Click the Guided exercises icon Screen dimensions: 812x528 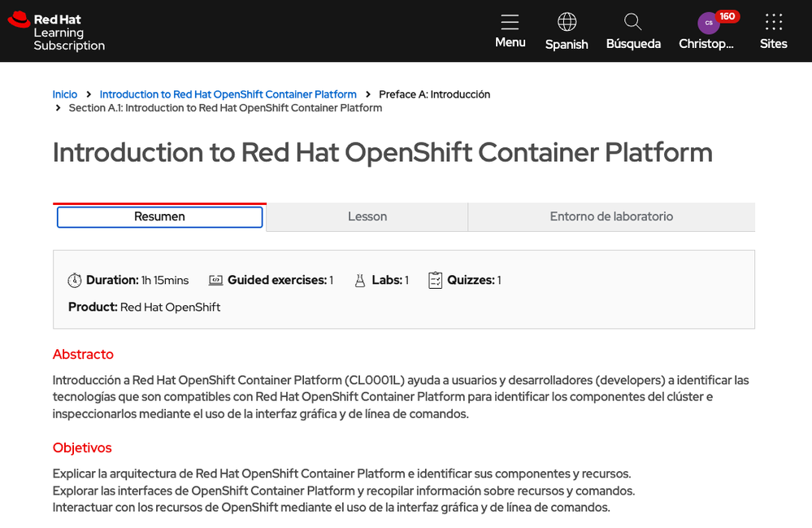pyautogui.click(x=215, y=281)
